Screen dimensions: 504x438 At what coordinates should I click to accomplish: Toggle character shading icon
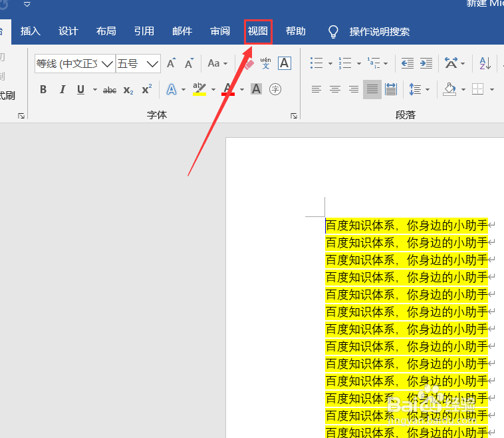(x=256, y=89)
